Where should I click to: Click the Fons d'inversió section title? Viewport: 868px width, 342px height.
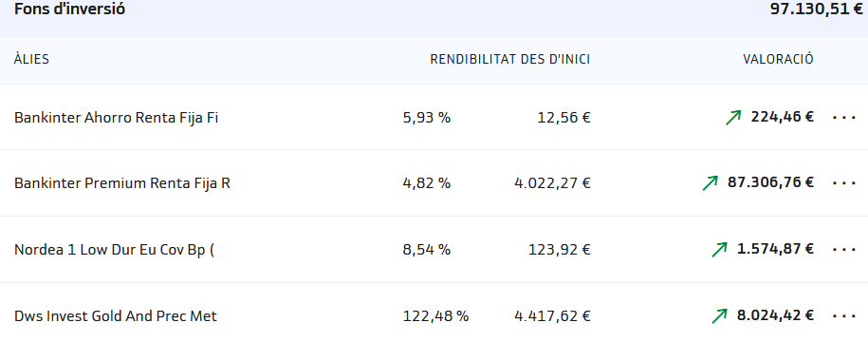(70, 9)
